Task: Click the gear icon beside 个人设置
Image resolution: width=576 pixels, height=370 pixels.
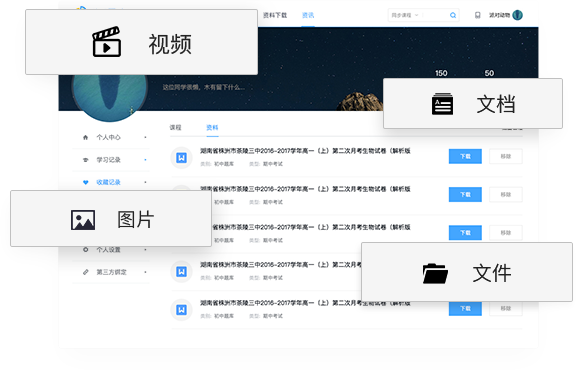Action: (x=86, y=249)
